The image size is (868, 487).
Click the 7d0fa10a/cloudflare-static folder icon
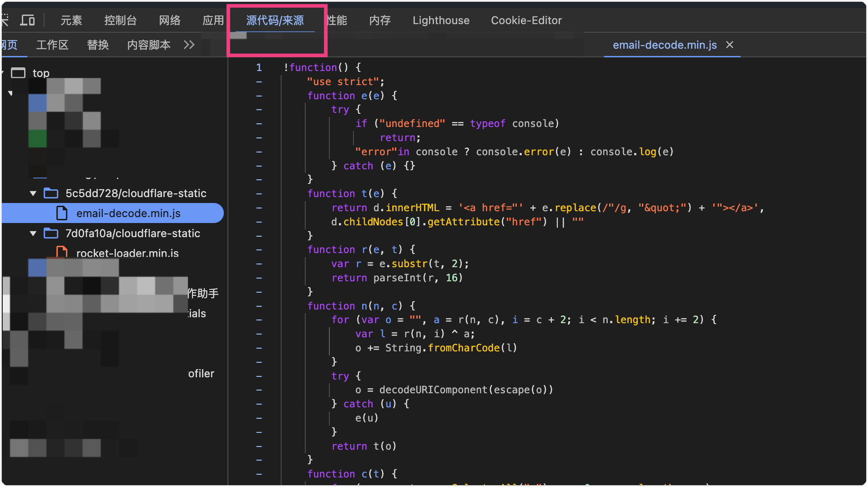(51, 233)
